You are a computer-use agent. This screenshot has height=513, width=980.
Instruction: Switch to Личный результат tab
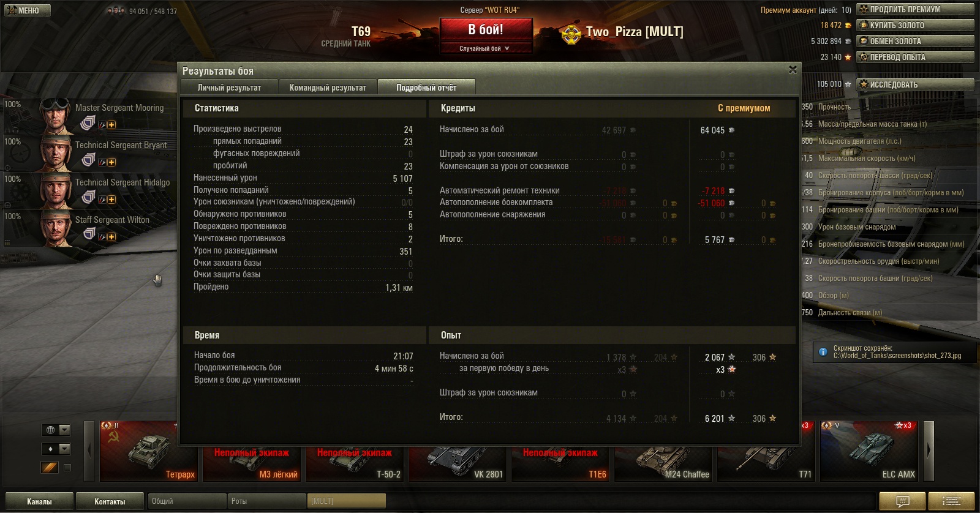[x=229, y=88]
